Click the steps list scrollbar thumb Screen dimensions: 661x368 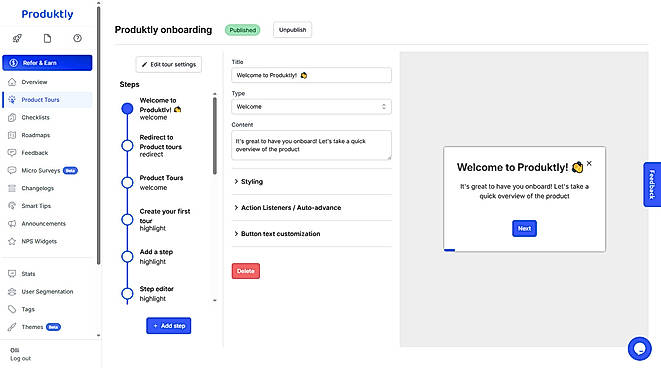(x=215, y=136)
